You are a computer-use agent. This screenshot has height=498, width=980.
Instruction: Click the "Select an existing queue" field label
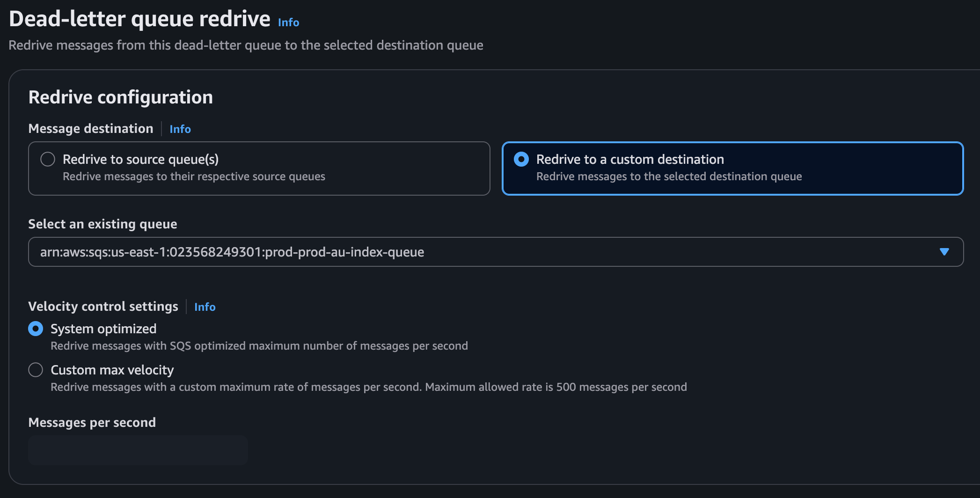click(102, 224)
